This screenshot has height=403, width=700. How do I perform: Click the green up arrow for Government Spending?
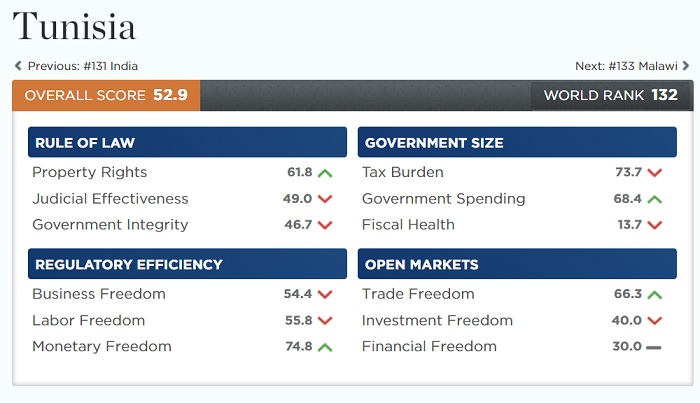pyautogui.click(x=655, y=199)
